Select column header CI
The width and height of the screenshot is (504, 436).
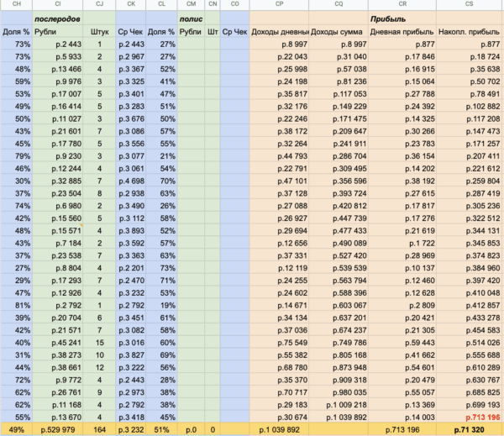point(57,4)
